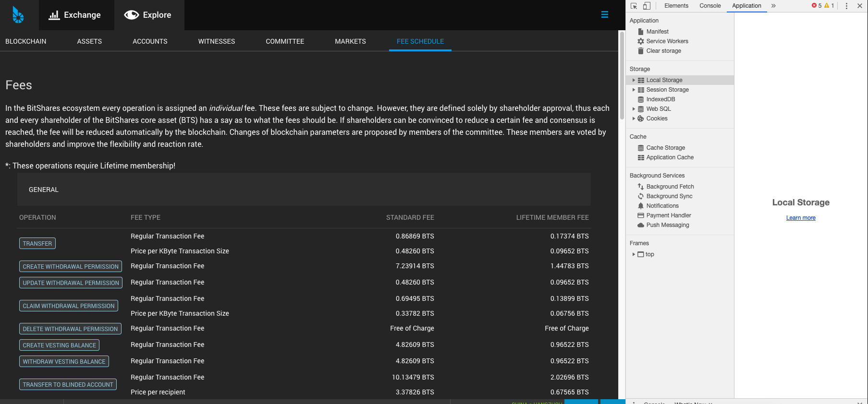This screenshot has height=404, width=868.
Task: Expand the Cookies tree node
Action: pyautogui.click(x=634, y=119)
